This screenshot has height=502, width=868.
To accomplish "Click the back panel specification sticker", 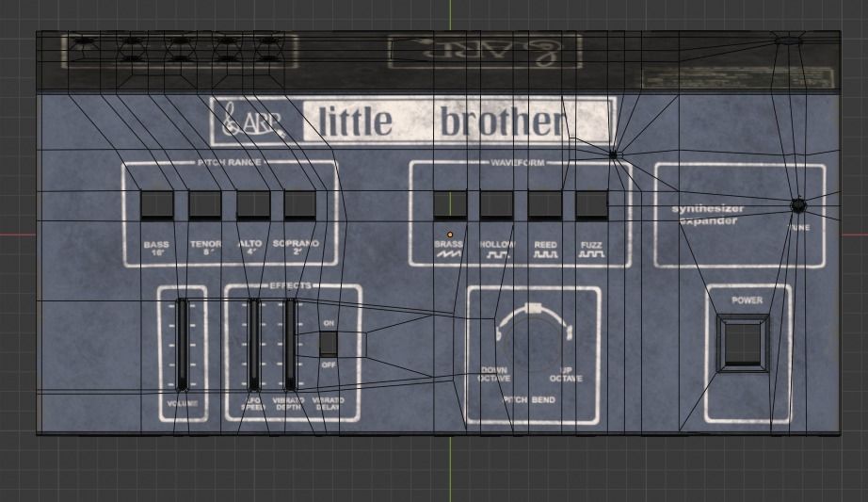I will (x=738, y=77).
